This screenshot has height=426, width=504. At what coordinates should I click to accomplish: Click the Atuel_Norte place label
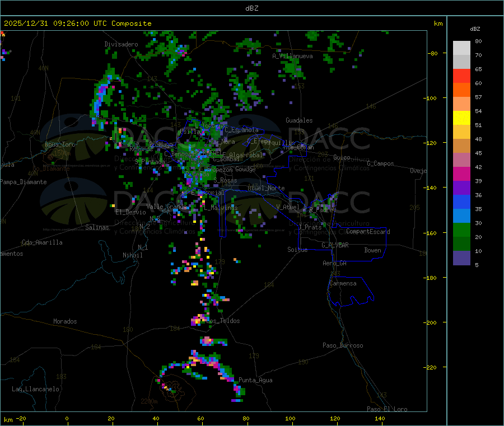[266, 188]
